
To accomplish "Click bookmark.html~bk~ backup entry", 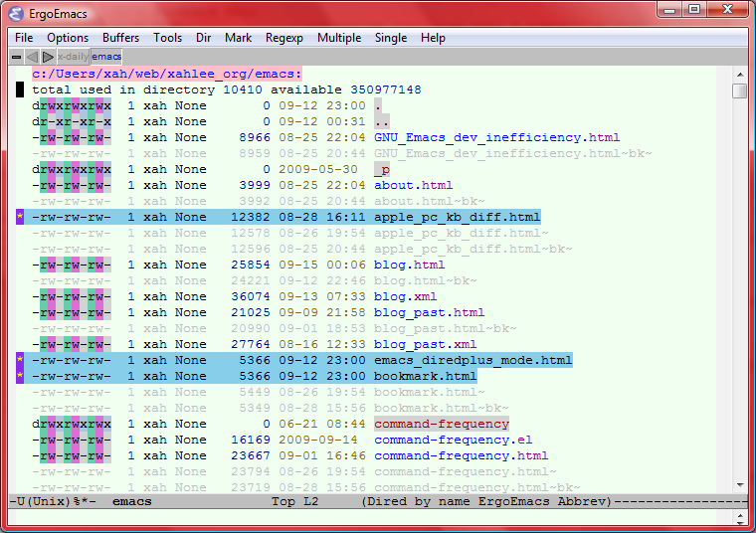I will (x=441, y=408).
